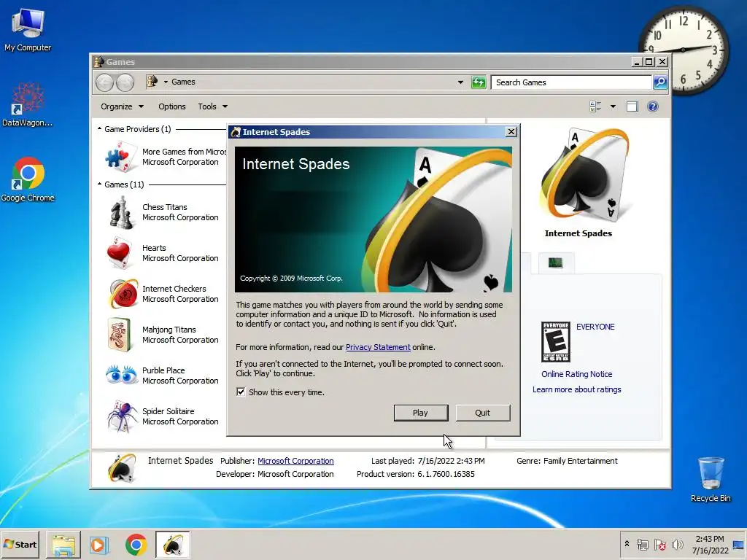
Task: Open the Organize dropdown menu
Action: point(122,106)
